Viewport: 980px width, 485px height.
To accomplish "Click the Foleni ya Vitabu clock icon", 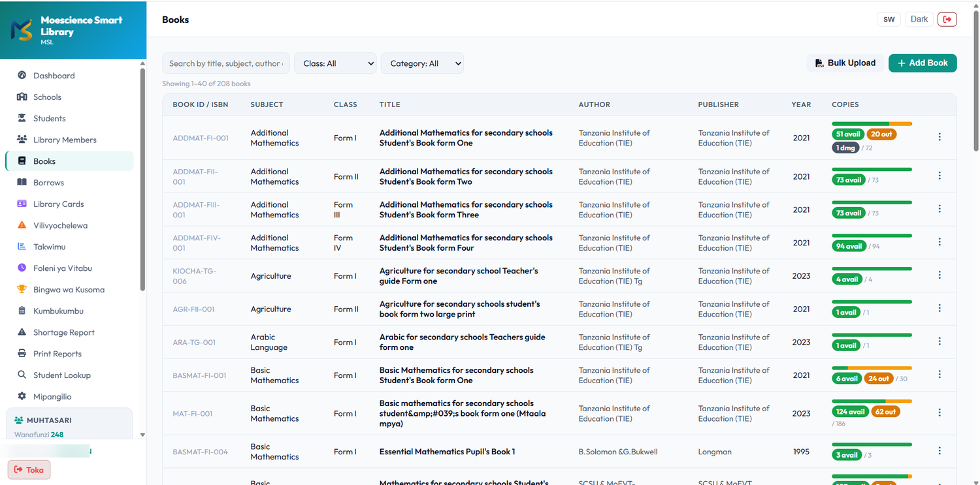I will (x=22, y=268).
